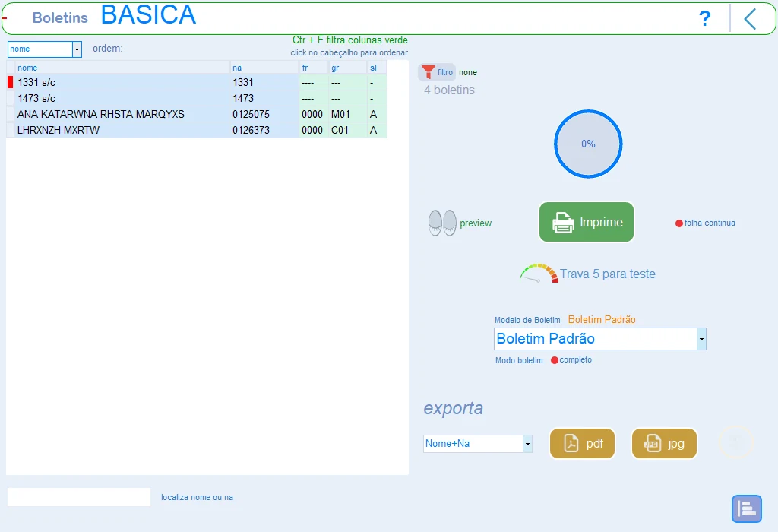Screen dimensions: 778x532
Task: Open help with the question mark icon
Action: (704, 19)
